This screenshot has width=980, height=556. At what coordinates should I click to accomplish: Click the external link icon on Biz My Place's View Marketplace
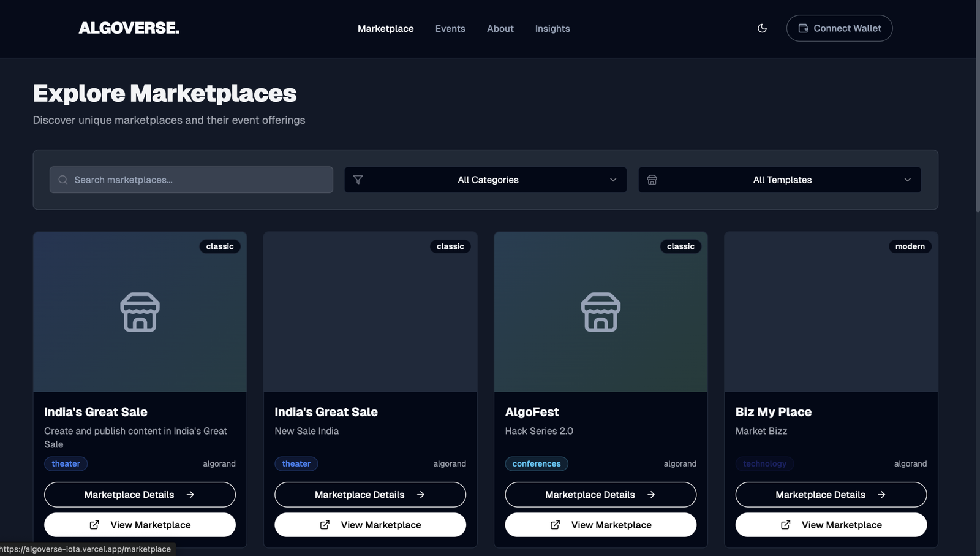click(785, 525)
